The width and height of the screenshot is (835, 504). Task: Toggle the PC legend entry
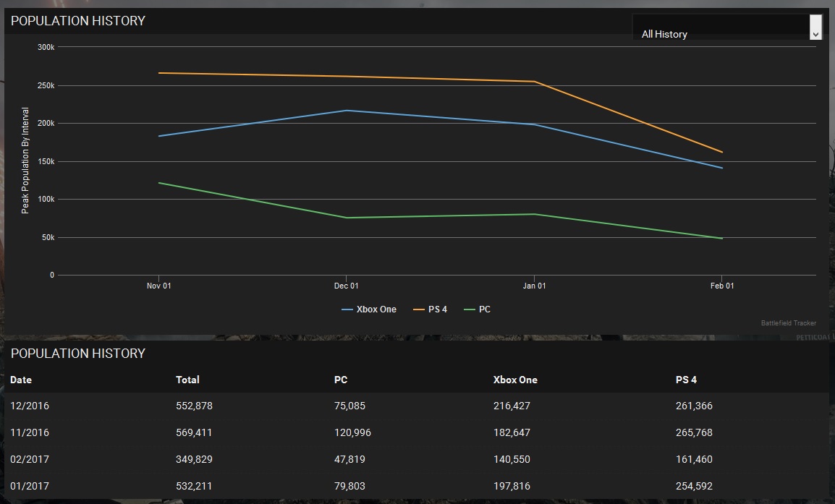click(x=477, y=309)
